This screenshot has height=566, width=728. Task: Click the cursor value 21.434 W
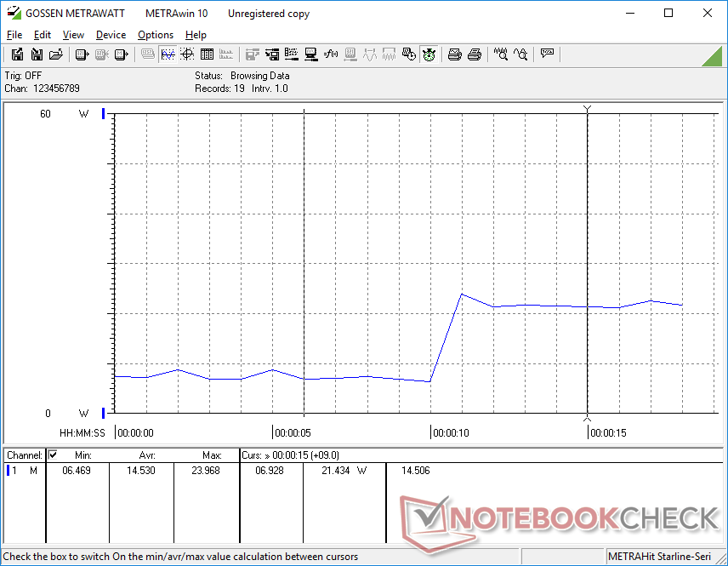click(344, 471)
